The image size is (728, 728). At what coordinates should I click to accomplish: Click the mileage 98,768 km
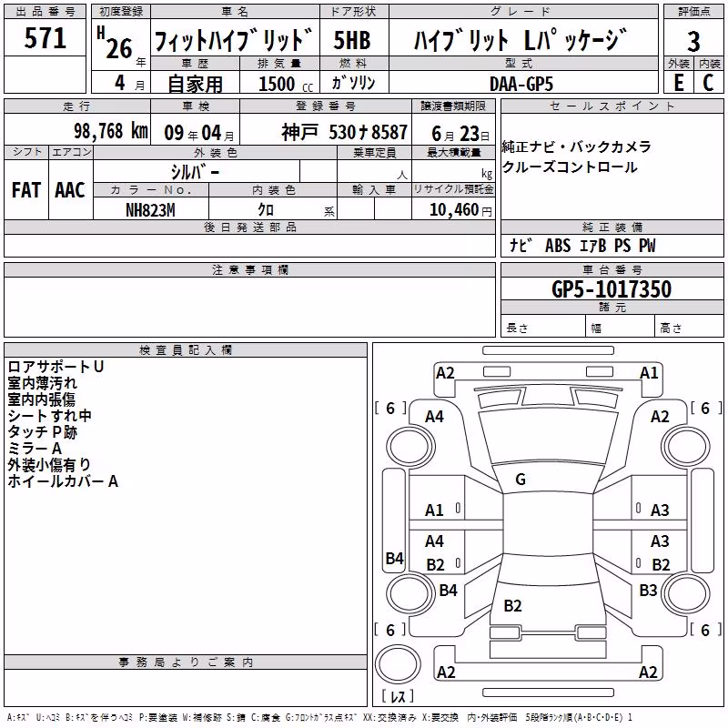(x=111, y=131)
